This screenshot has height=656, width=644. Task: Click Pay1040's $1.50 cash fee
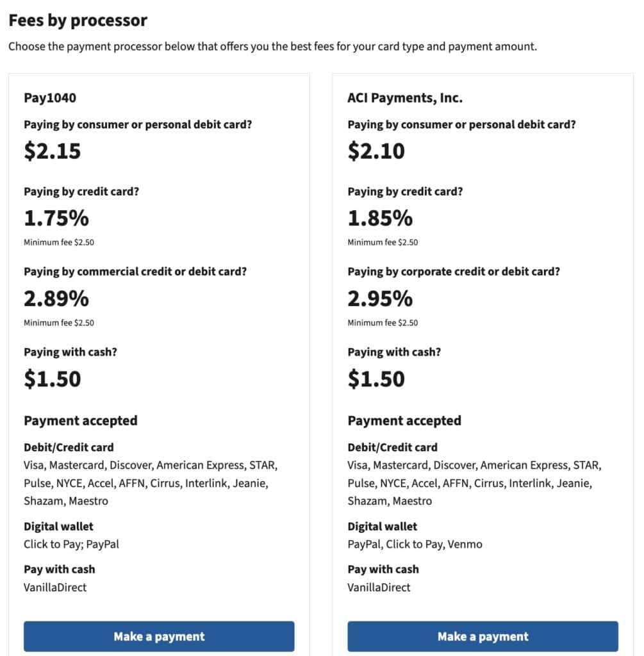pyautogui.click(x=53, y=379)
